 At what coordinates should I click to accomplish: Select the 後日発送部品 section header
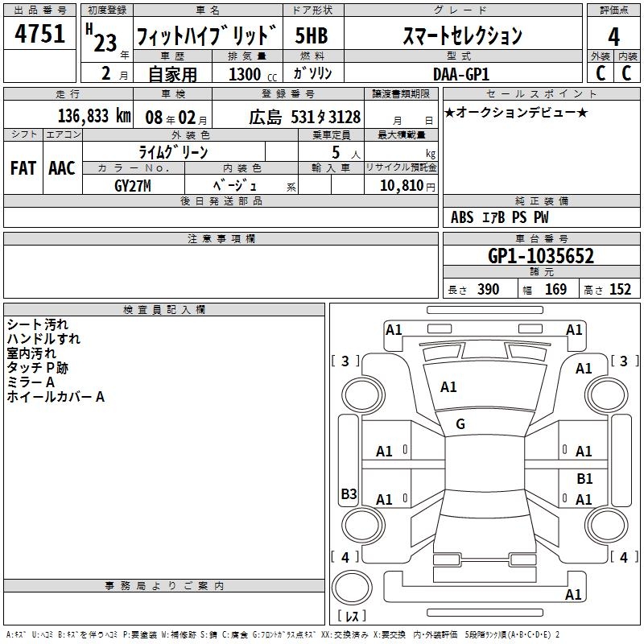point(221,200)
